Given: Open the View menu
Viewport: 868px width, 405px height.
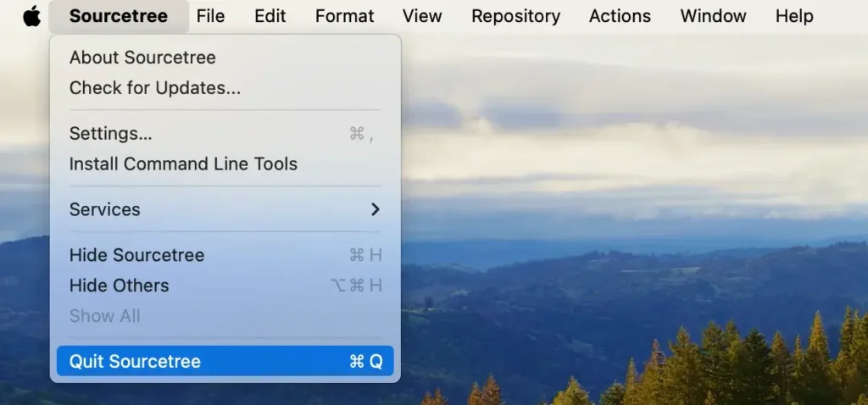Looking at the screenshot, I should 422,16.
